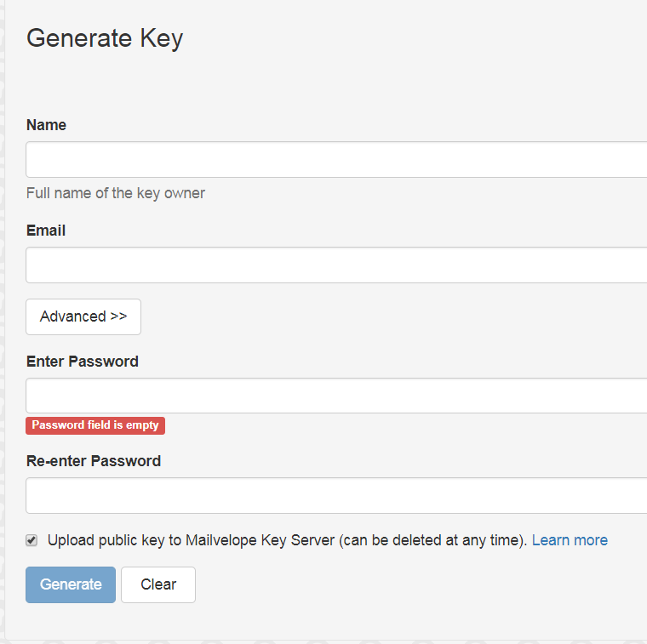
Task: Open the Learn more link
Action: coord(570,540)
